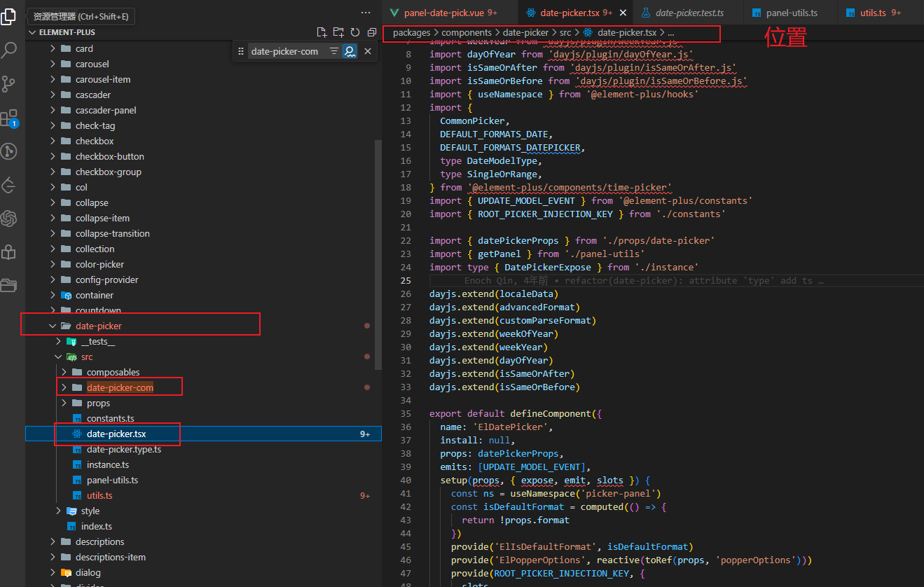This screenshot has height=587, width=924.
Task: Open the explorer panel more actions menu
Action: pyautogui.click(x=366, y=13)
